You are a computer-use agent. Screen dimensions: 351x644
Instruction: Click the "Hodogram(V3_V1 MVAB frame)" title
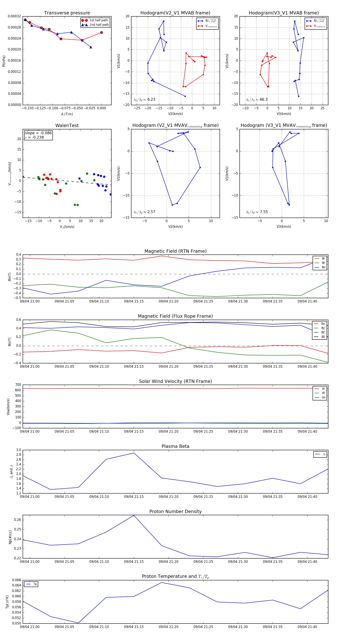pos(284,13)
